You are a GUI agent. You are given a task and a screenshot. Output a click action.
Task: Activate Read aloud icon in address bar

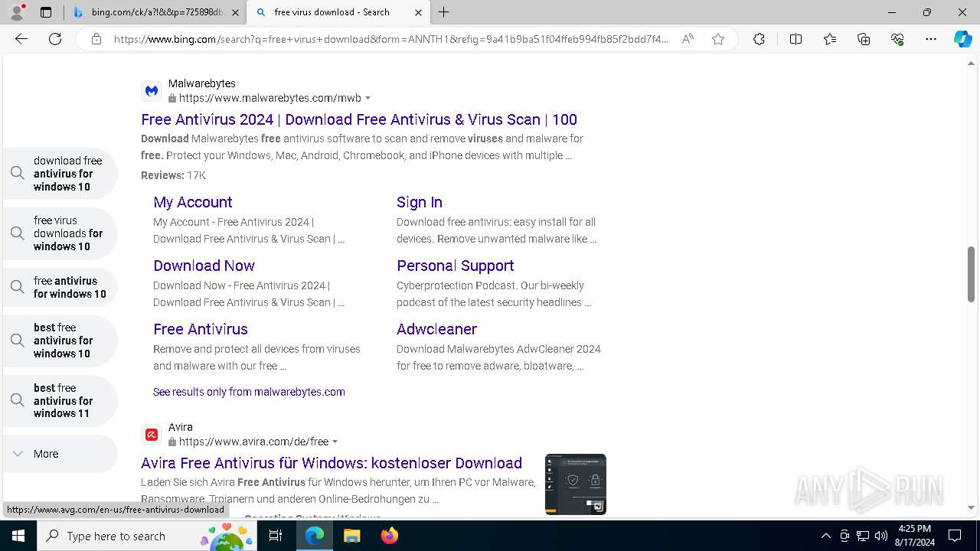(x=688, y=39)
